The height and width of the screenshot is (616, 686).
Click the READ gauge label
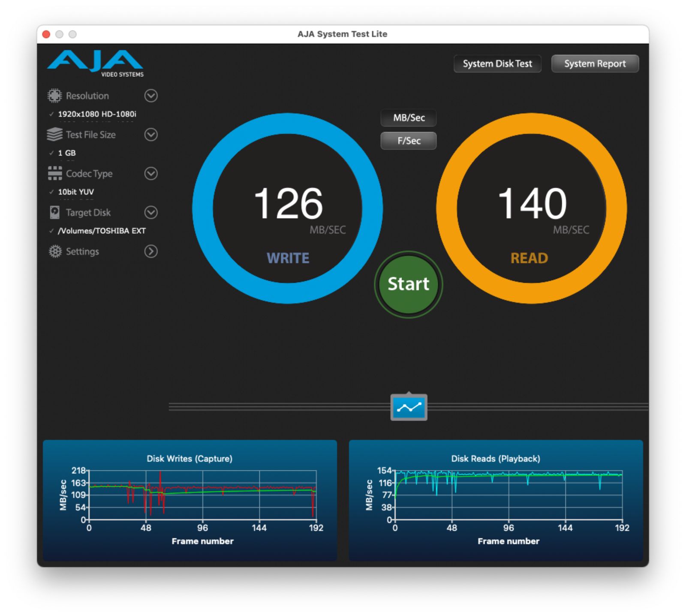pos(530,258)
